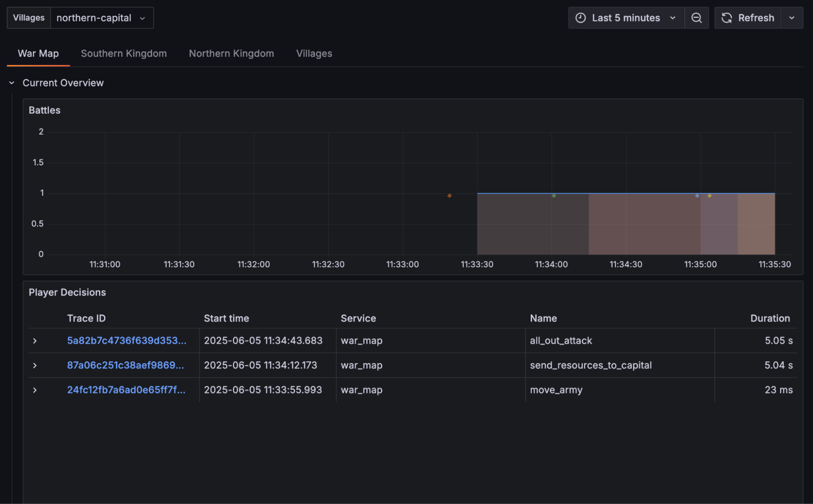This screenshot has height=504, width=813.
Task: Click the Service column header
Action: pyautogui.click(x=358, y=318)
